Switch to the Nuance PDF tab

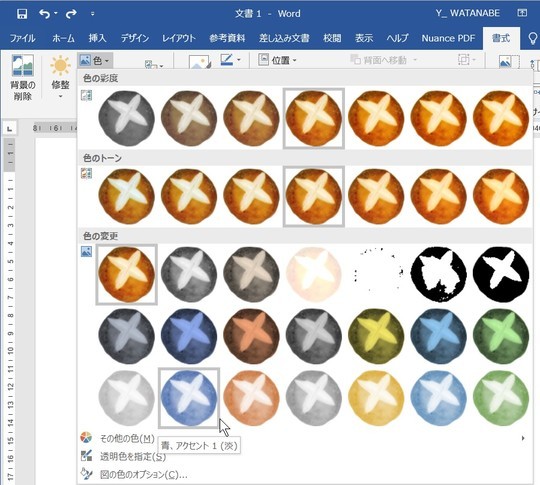(x=448, y=38)
